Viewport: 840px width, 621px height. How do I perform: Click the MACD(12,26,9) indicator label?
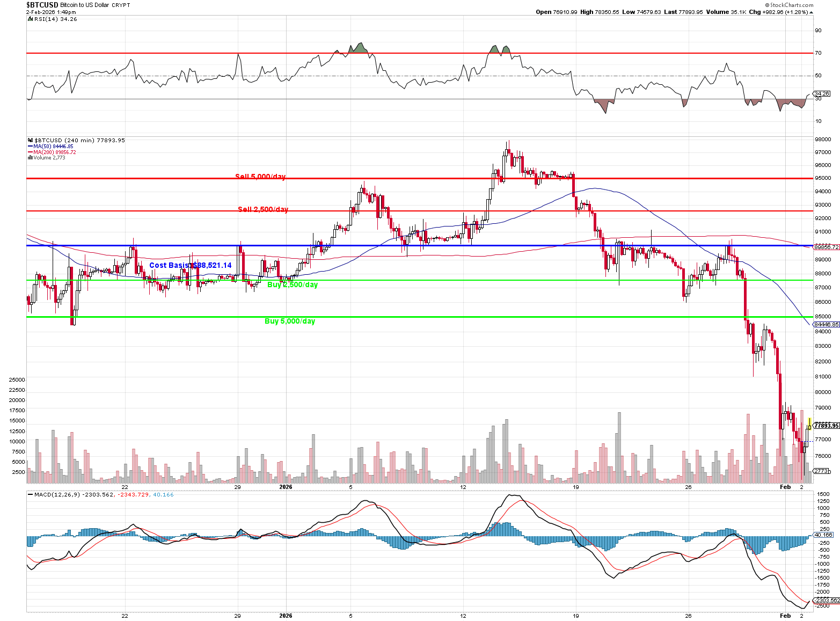coord(56,494)
